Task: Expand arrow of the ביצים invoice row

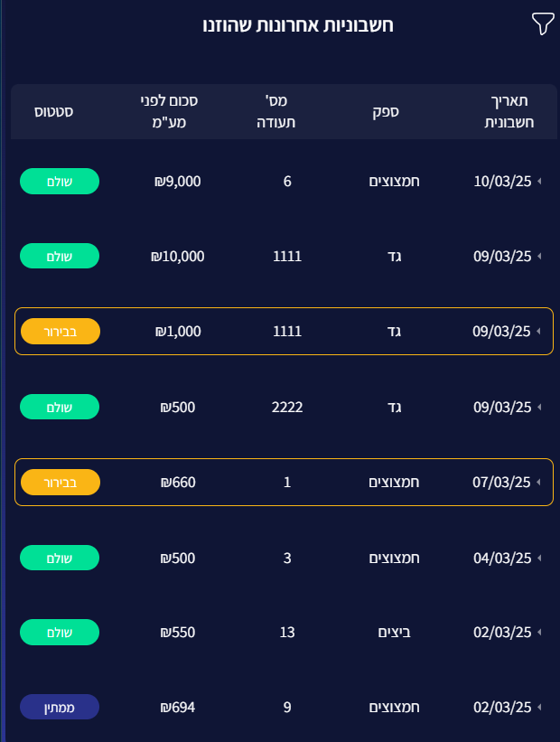Action: click(x=540, y=633)
